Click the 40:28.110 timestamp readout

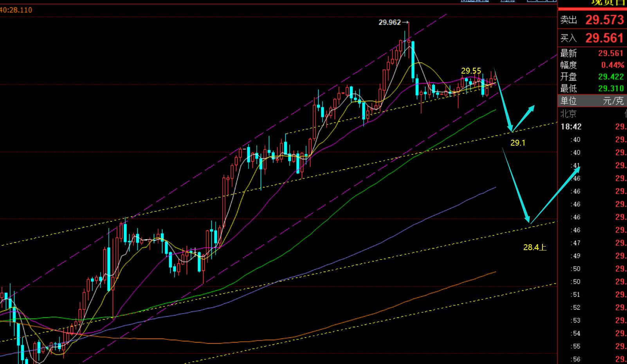coord(16,10)
